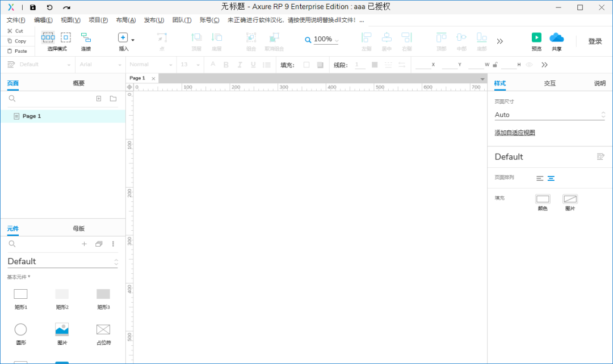The width and height of the screenshot is (613, 364).
Task: Open the 插入 dropdown arrow
Action: [133, 40]
